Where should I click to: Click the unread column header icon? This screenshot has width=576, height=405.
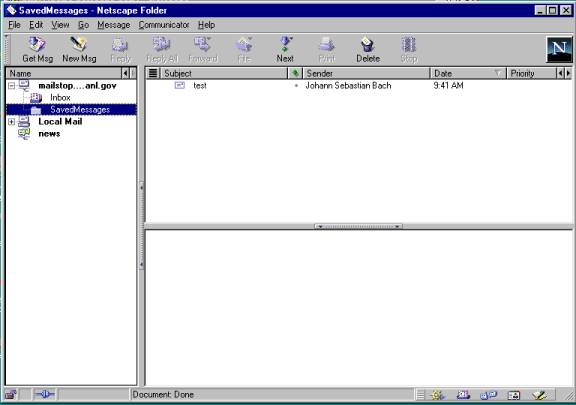[x=295, y=73]
